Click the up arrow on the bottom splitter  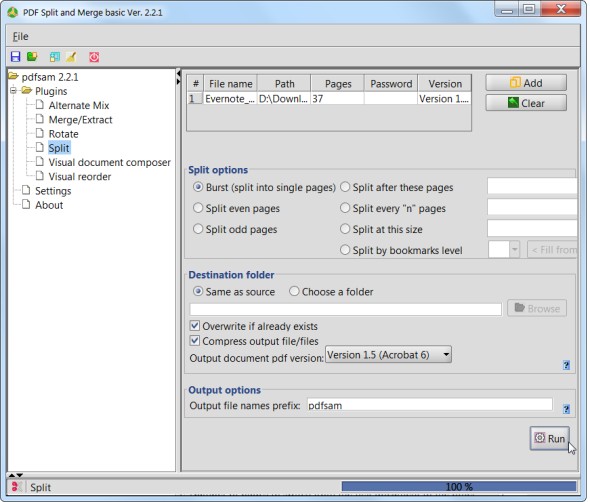12,475
